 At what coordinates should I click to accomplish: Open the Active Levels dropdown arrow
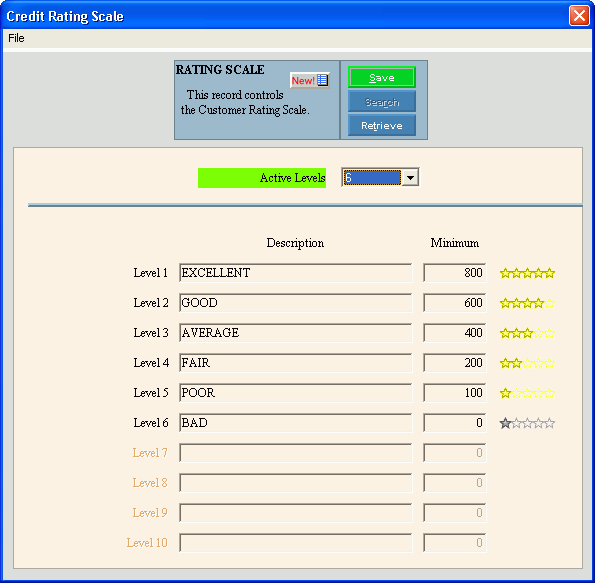coord(410,178)
